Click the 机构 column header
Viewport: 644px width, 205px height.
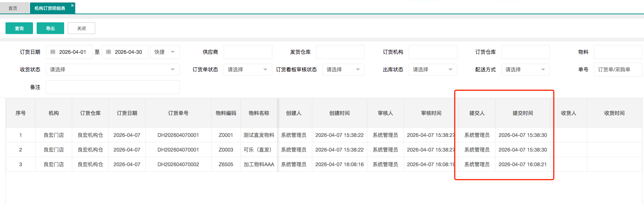pos(54,113)
